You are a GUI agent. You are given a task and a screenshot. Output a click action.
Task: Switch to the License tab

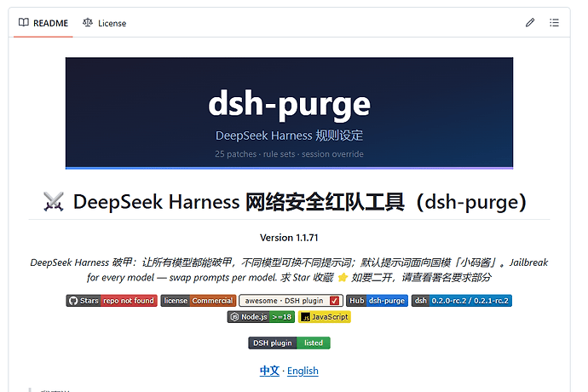[104, 23]
